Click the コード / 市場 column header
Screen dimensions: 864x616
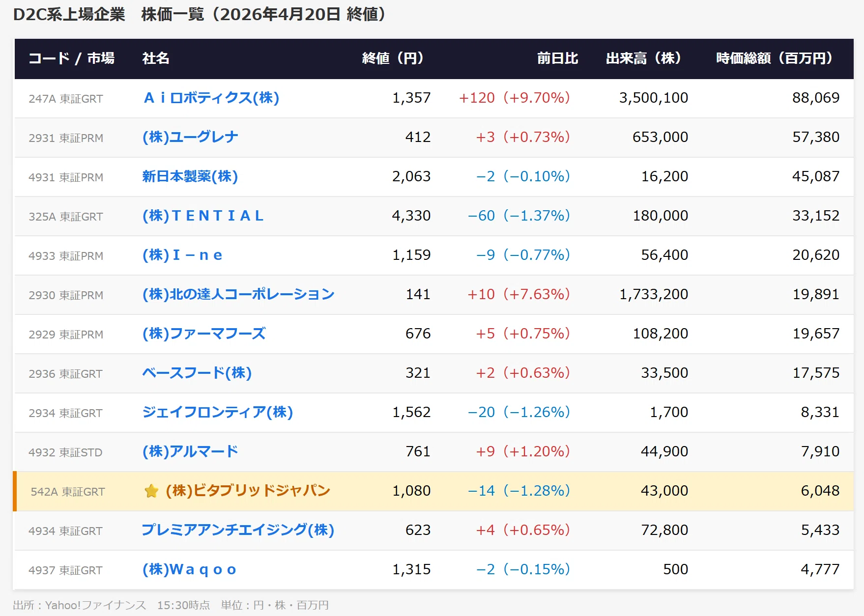click(x=72, y=58)
